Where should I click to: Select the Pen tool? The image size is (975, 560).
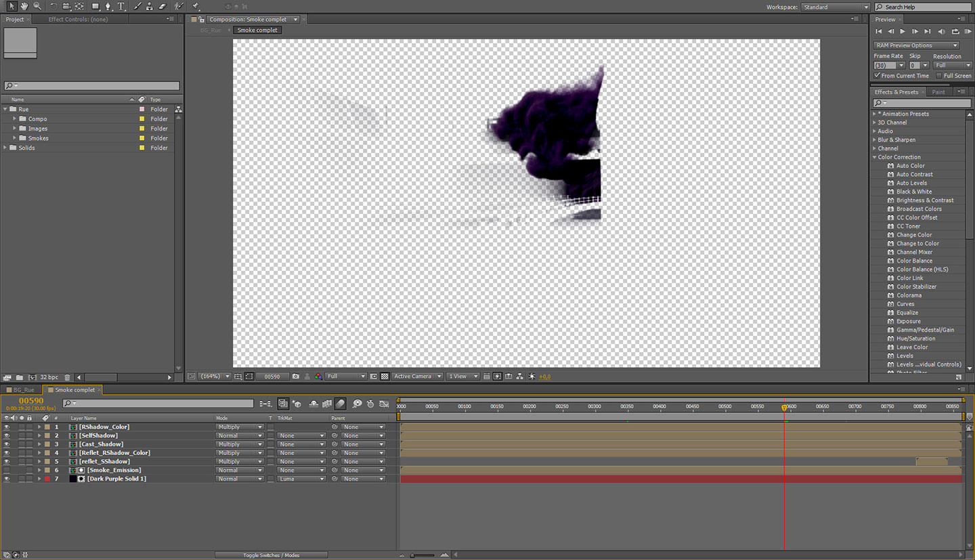[x=108, y=6]
